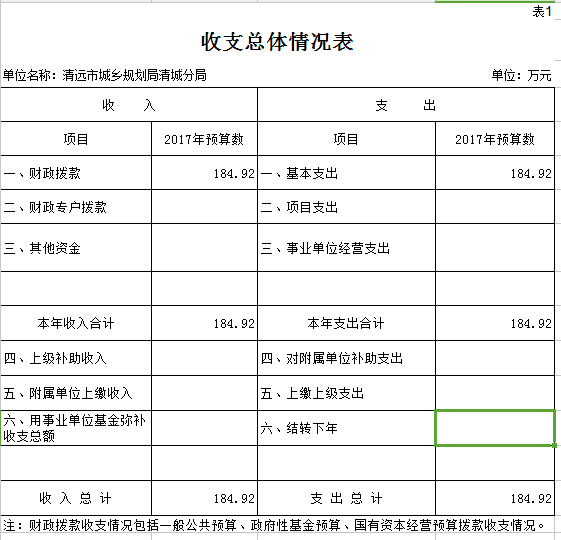Viewport: 561px width, 540px height.
Task: Click the 五、上缴上级支出 cell
Action: tap(346, 393)
